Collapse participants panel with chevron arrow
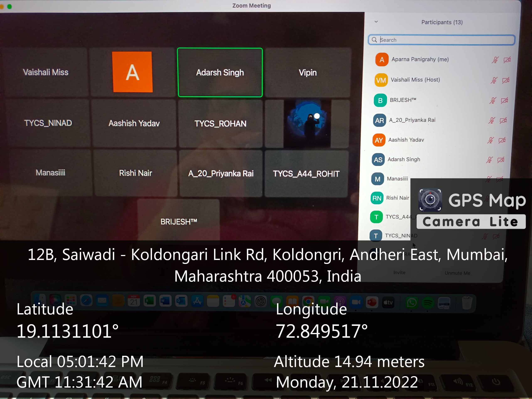 pos(376,22)
